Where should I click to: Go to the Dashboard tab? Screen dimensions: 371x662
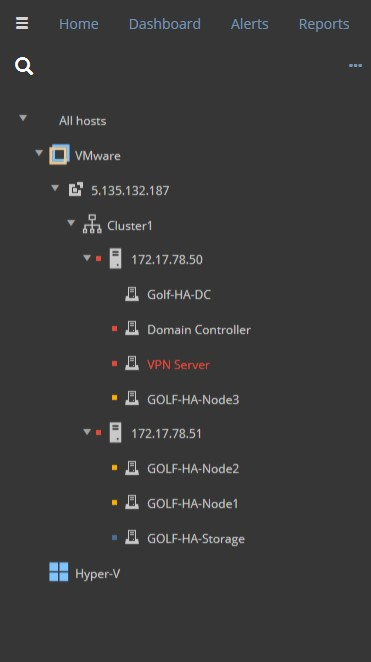click(165, 24)
